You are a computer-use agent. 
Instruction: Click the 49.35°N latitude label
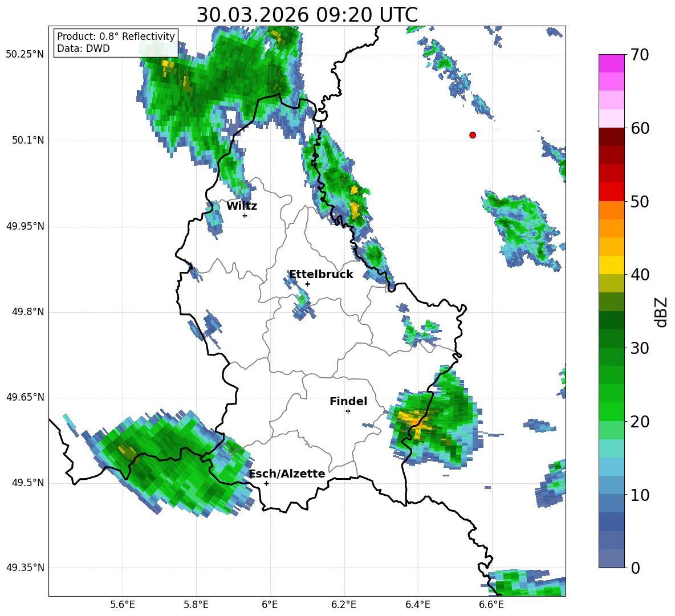(25, 568)
